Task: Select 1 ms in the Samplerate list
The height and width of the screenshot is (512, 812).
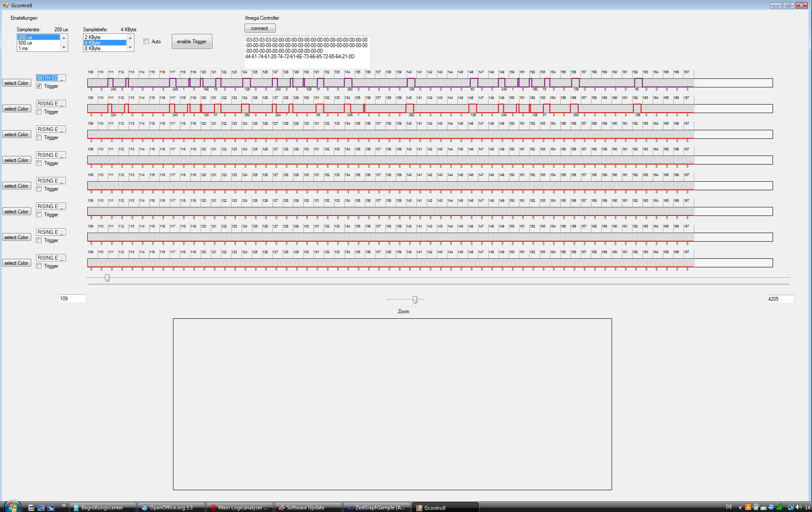Action: pyautogui.click(x=39, y=48)
